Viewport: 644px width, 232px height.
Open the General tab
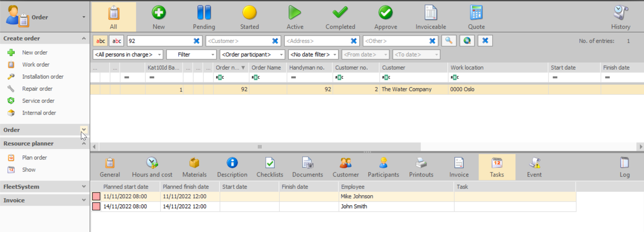(x=110, y=167)
